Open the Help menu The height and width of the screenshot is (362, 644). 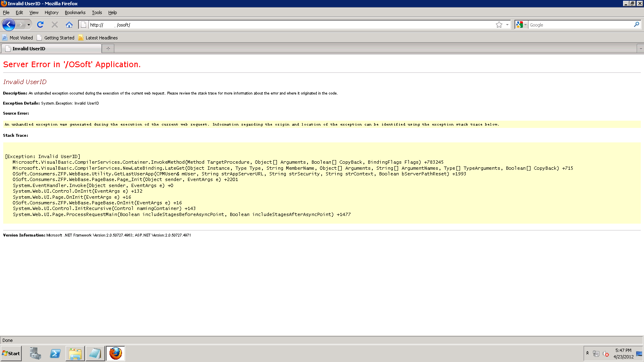(x=112, y=12)
